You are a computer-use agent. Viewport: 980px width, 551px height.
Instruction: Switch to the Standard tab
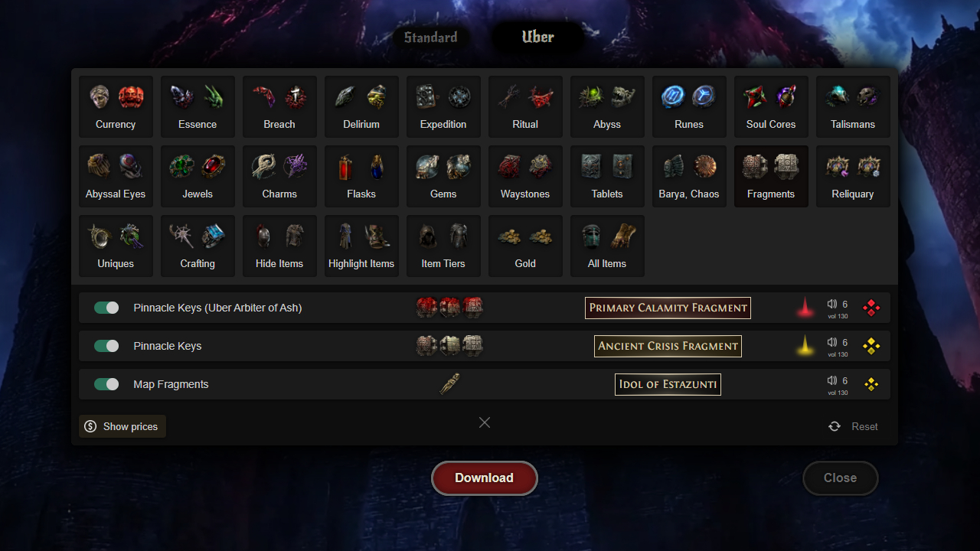431,37
